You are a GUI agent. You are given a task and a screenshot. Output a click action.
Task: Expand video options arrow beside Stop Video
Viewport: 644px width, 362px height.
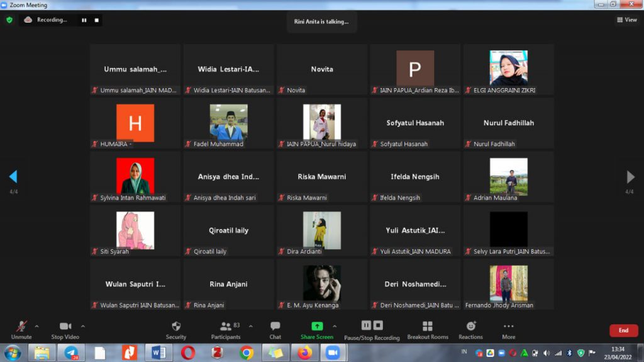pyautogui.click(x=83, y=326)
